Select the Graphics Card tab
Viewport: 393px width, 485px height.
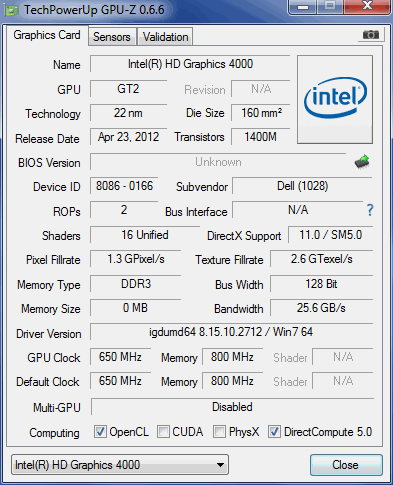47,35
